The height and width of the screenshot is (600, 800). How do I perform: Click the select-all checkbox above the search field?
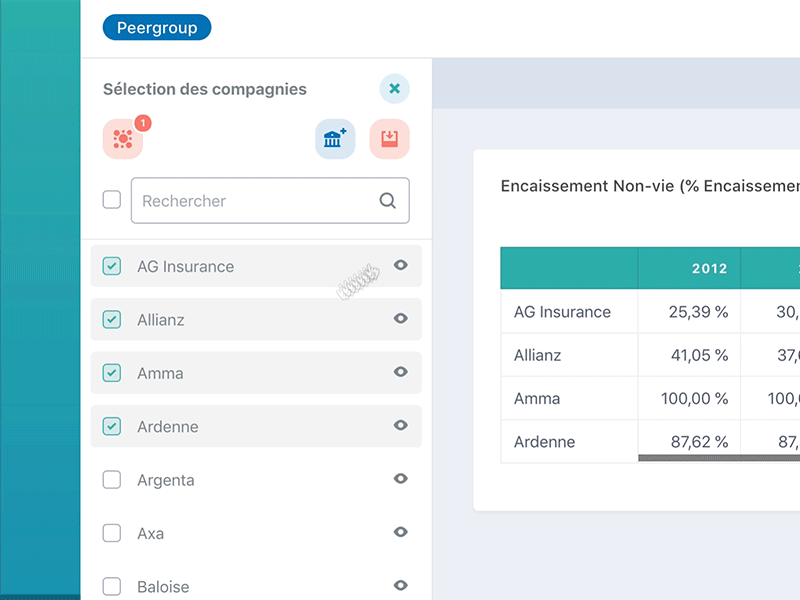pos(111,200)
